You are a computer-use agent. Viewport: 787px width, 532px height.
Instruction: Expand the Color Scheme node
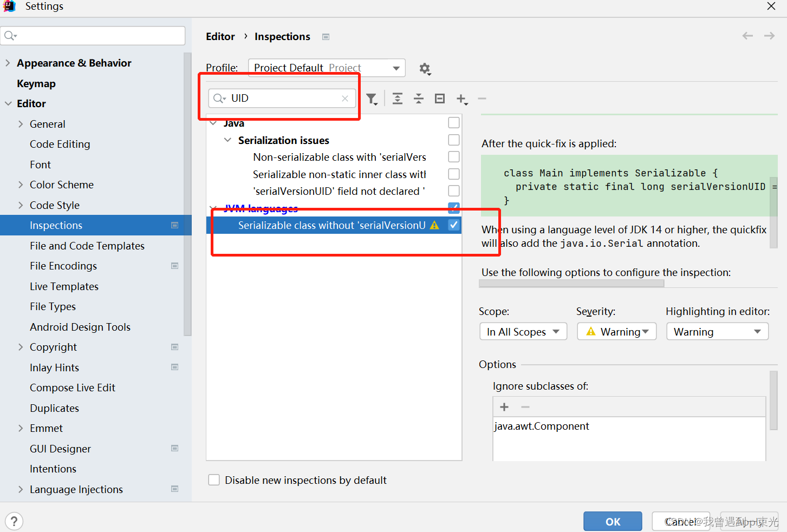(21, 185)
